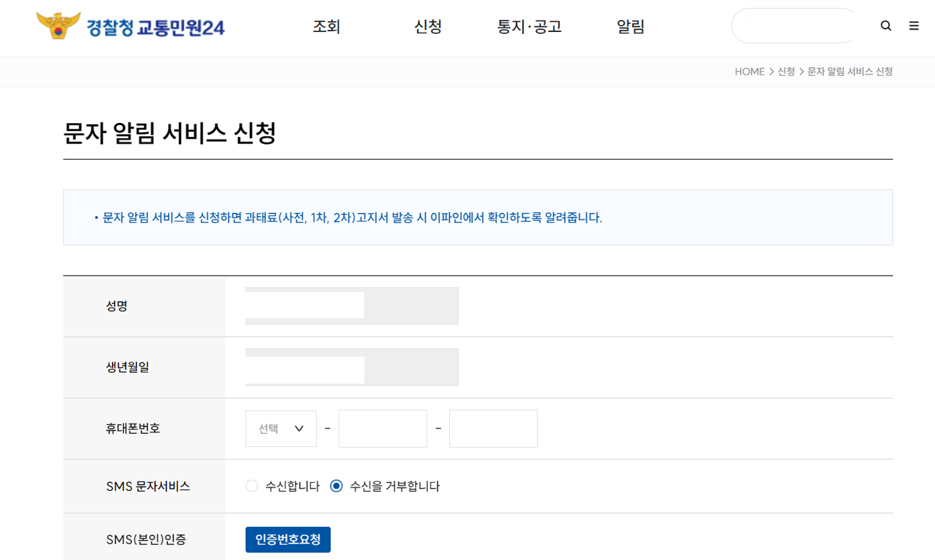Open the 신청 menu
This screenshot has height=560, width=935.
point(428,27)
